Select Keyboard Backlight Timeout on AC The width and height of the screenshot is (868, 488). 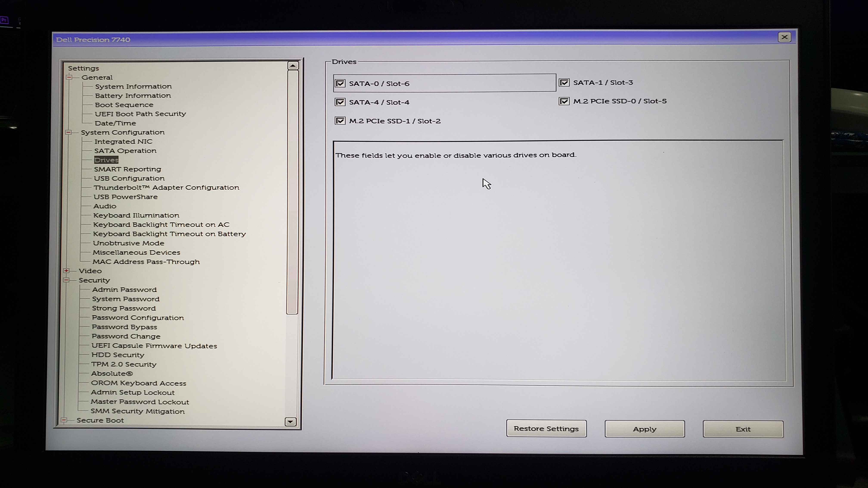point(161,224)
